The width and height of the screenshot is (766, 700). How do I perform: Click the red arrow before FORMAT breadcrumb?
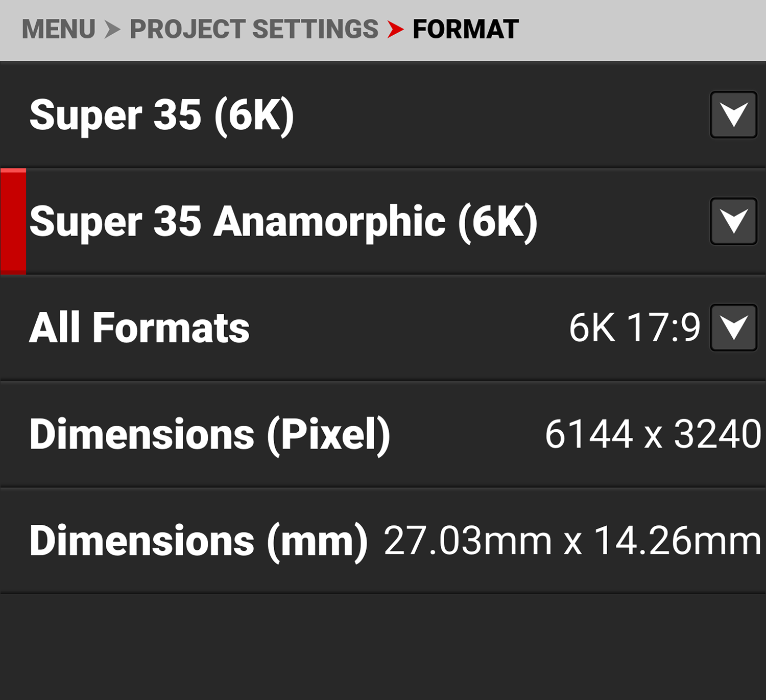396,29
